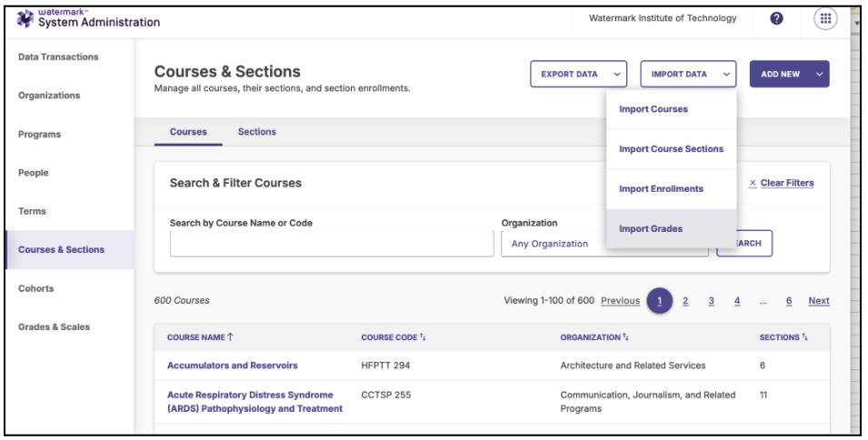This screenshot has height=440, width=868.
Task: Go to results page 3
Action: [x=712, y=301]
